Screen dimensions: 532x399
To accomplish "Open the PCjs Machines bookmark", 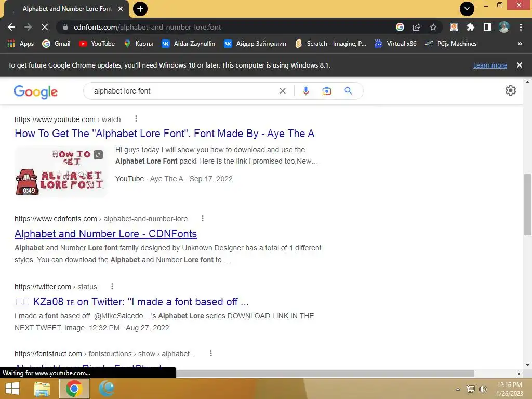I will 451,44.
